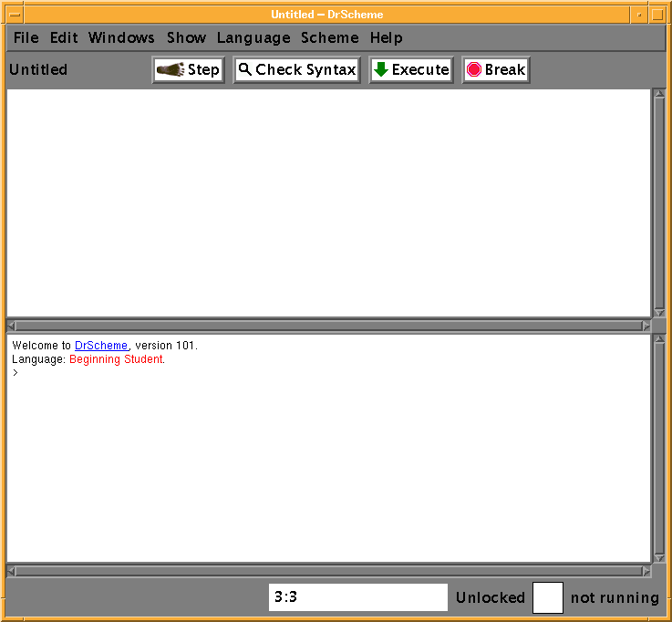Open the Edit menu
Viewport: 672px width, 622px height.
pos(64,37)
